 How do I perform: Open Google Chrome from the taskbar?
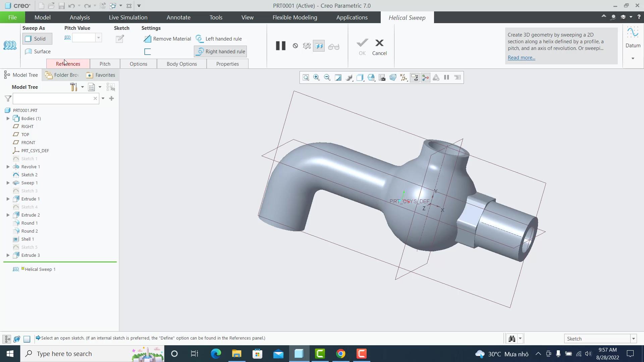341,354
